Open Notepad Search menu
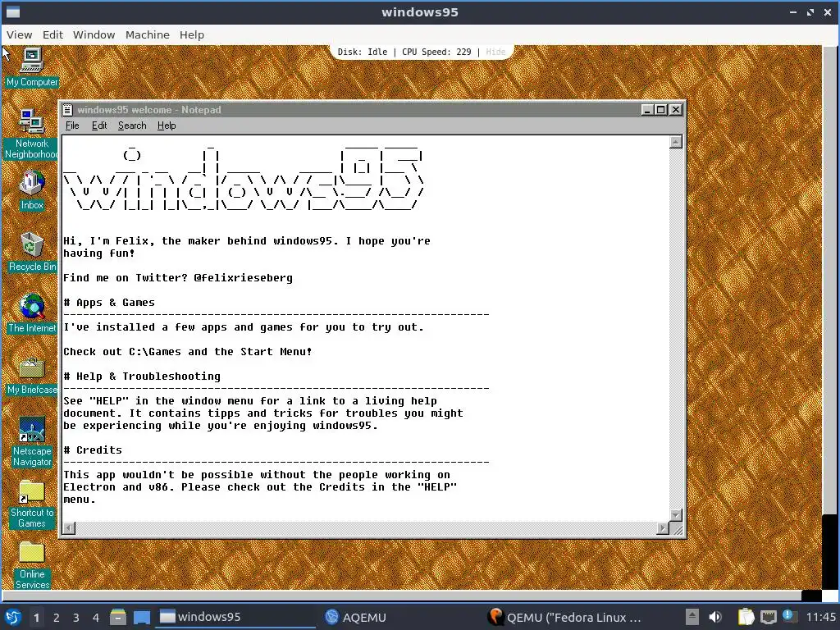Image resolution: width=840 pixels, height=630 pixels. 132,126
